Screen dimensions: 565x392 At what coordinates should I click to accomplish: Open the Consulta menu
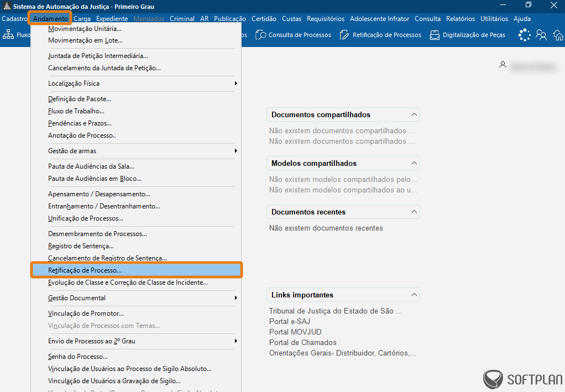tap(427, 19)
